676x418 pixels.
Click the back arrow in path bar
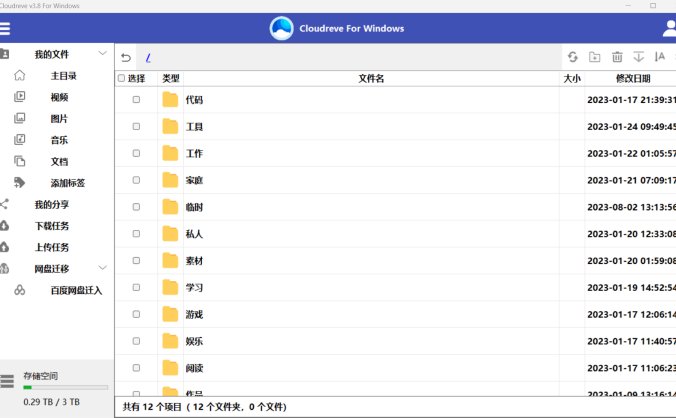pos(126,57)
